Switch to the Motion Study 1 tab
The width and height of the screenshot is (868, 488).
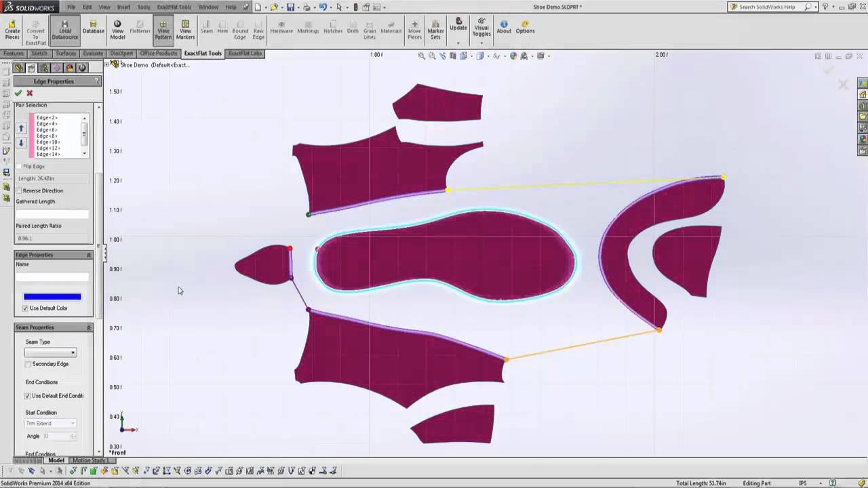[x=90, y=461]
